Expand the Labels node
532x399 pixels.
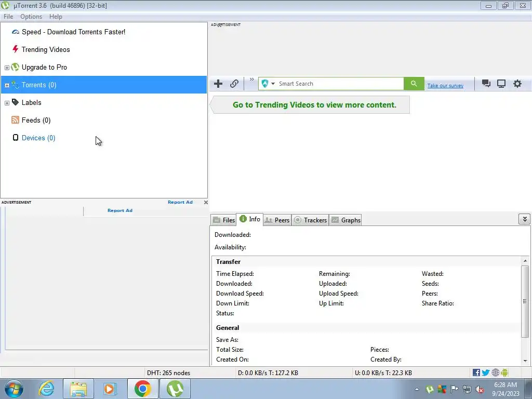(x=7, y=103)
